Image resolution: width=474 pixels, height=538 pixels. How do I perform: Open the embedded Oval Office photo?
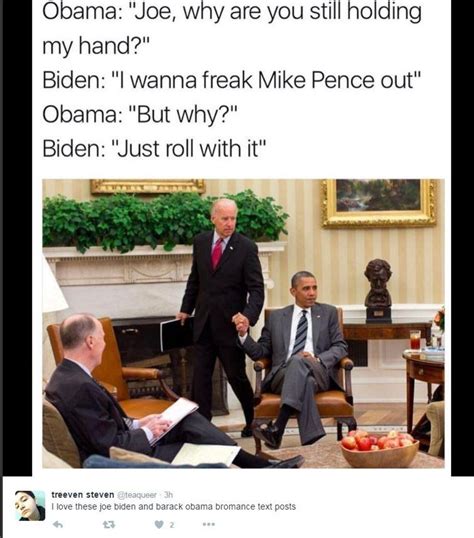243,324
